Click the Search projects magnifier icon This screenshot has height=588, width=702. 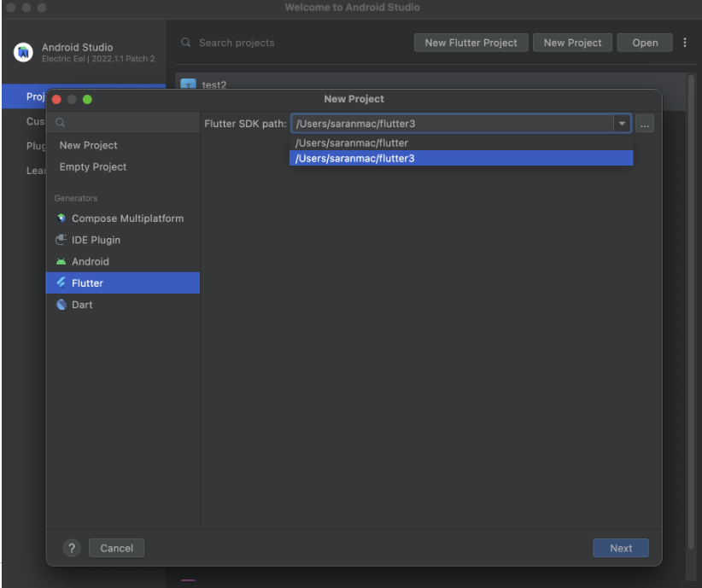(186, 43)
